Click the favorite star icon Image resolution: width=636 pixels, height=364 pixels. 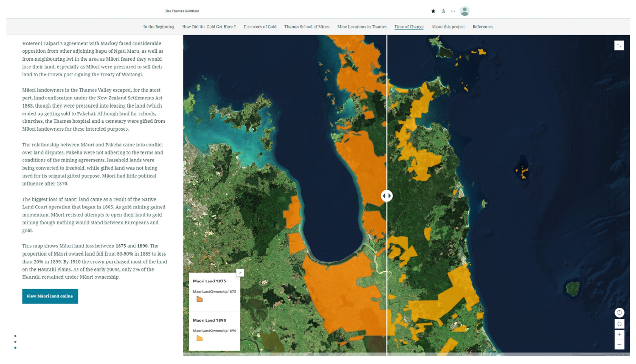(433, 11)
